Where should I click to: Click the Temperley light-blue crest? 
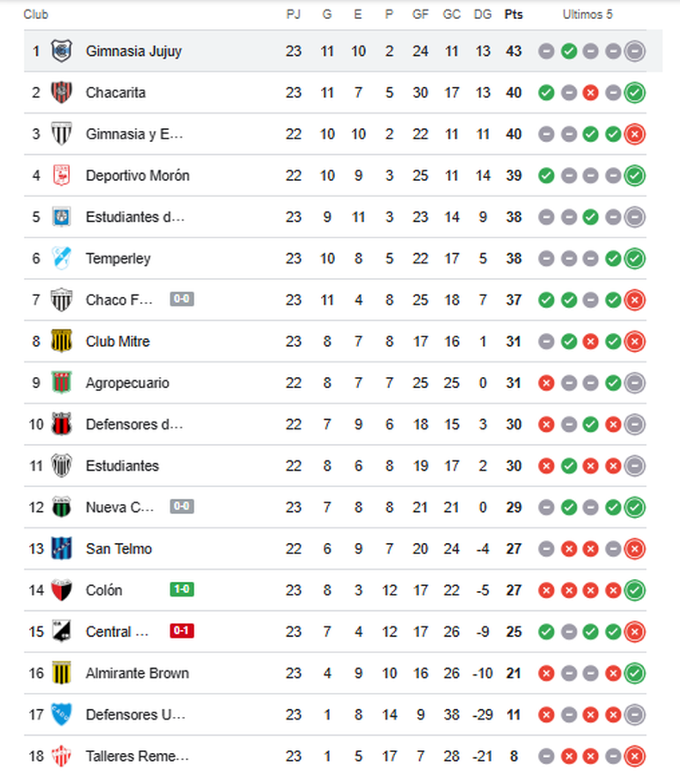point(61,258)
